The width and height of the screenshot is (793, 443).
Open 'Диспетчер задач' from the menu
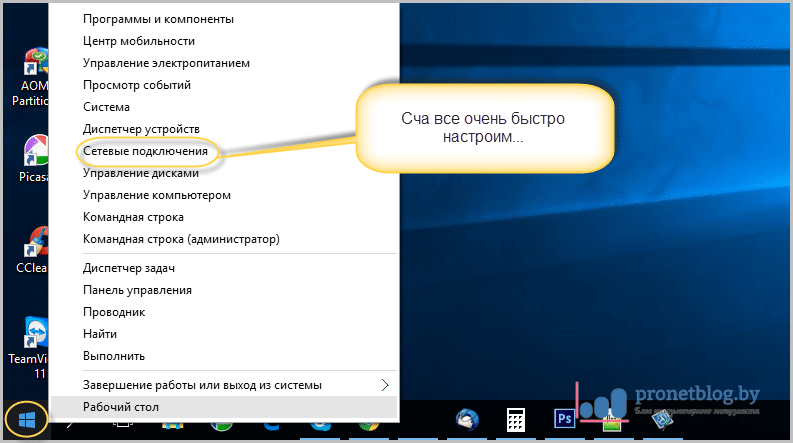point(130,268)
